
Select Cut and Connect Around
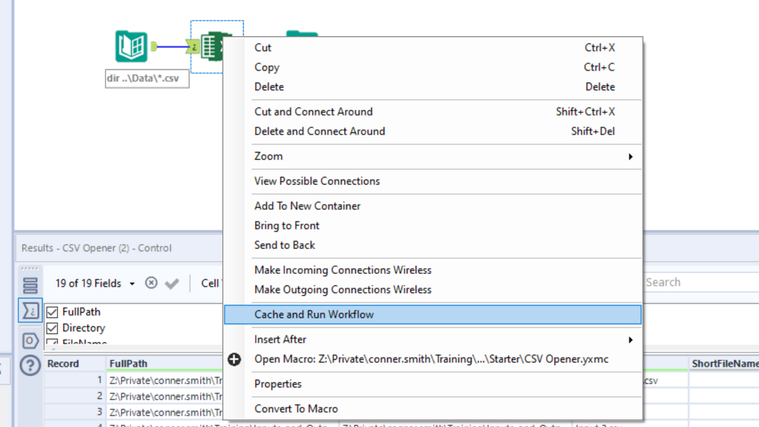[433, 111]
